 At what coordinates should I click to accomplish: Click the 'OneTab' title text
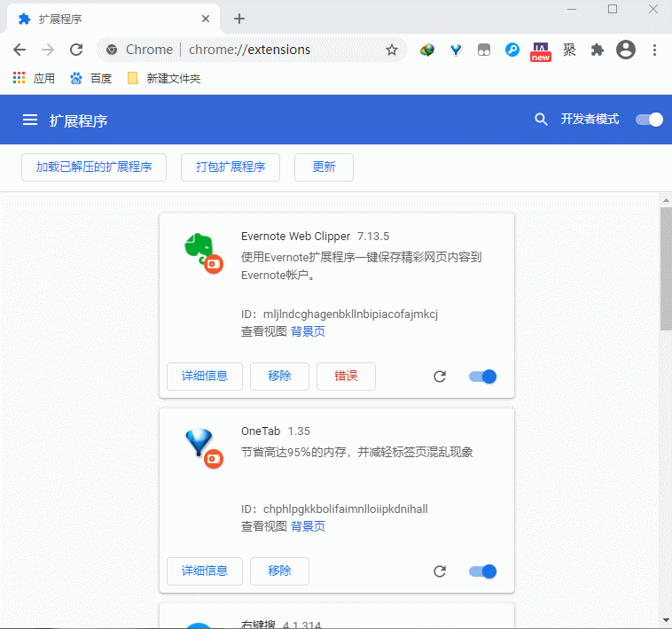[x=261, y=431]
